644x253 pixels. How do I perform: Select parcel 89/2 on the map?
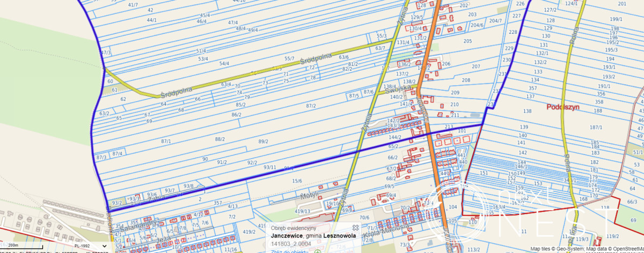pyautogui.click(x=263, y=142)
